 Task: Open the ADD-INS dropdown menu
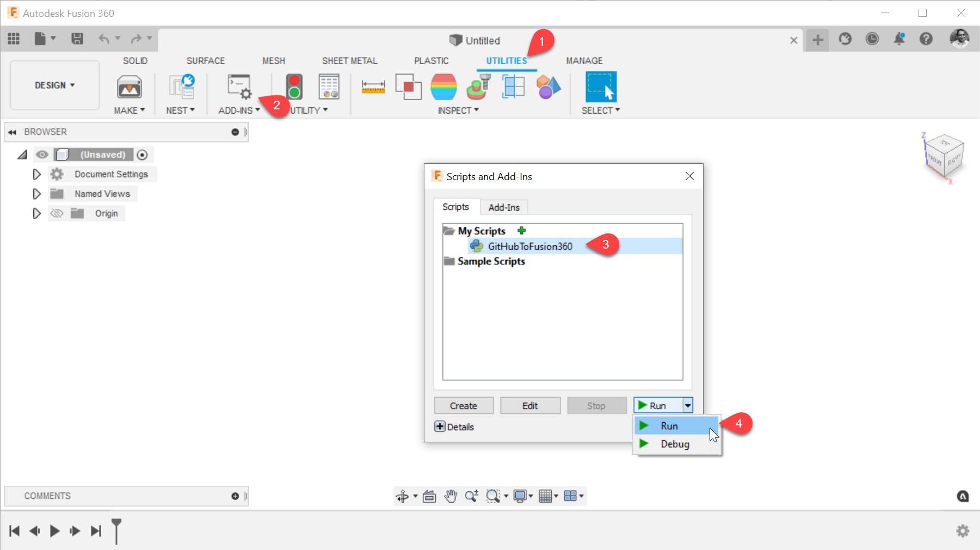point(239,110)
